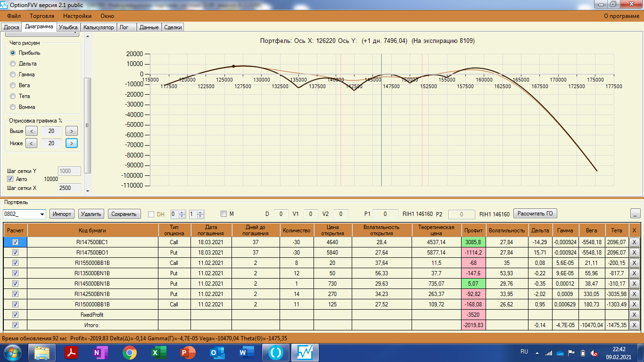
Task: Toggle the Авто grid step checkbox
Action: (10, 179)
